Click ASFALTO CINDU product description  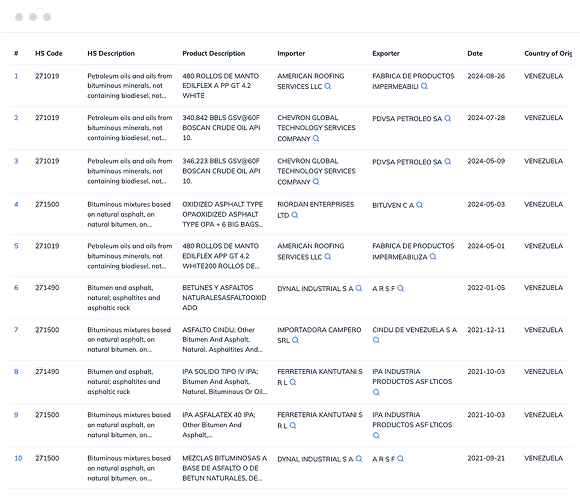pyautogui.click(x=222, y=339)
